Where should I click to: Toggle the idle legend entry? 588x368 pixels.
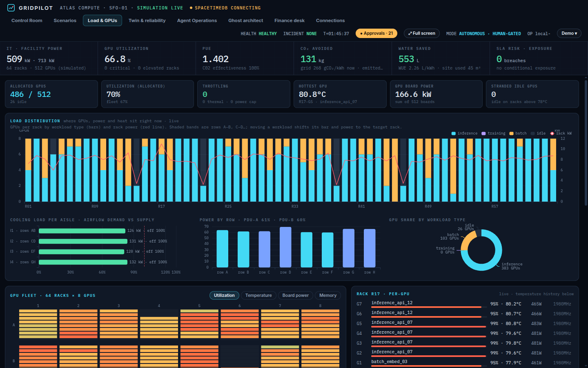coord(538,133)
